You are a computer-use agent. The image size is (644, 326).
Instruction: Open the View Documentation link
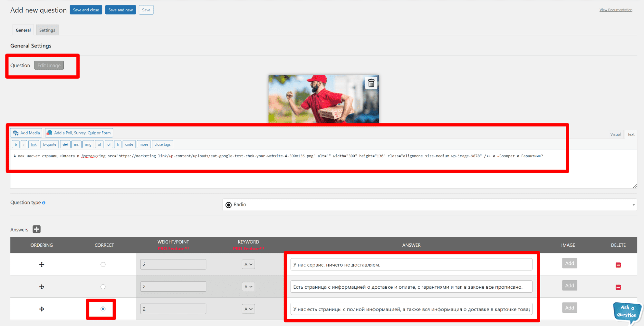point(616,10)
